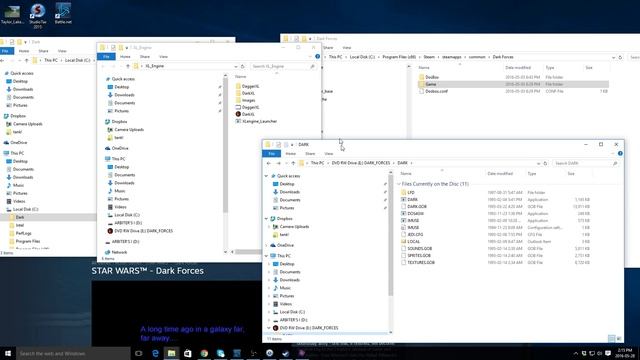Open Battle.net desktop shortcut
The width and height of the screenshot is (640, 360).
click(x=63, y=13)
